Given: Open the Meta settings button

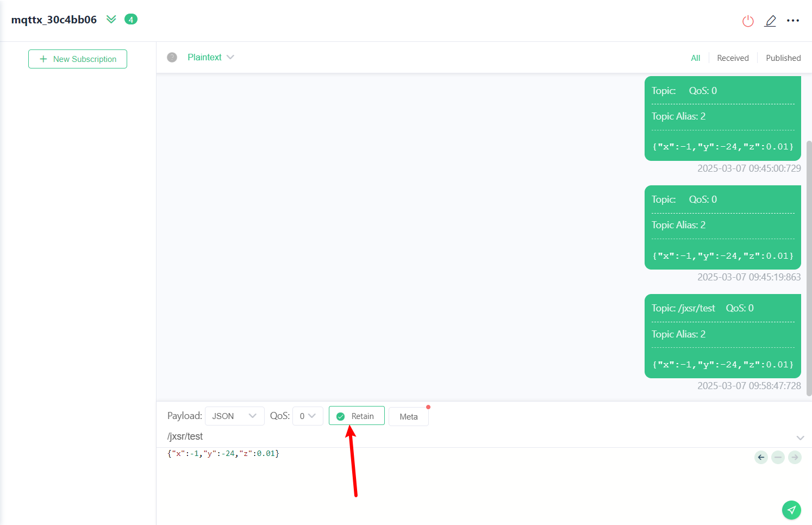Looking at the screenshot, I should 409,416.
